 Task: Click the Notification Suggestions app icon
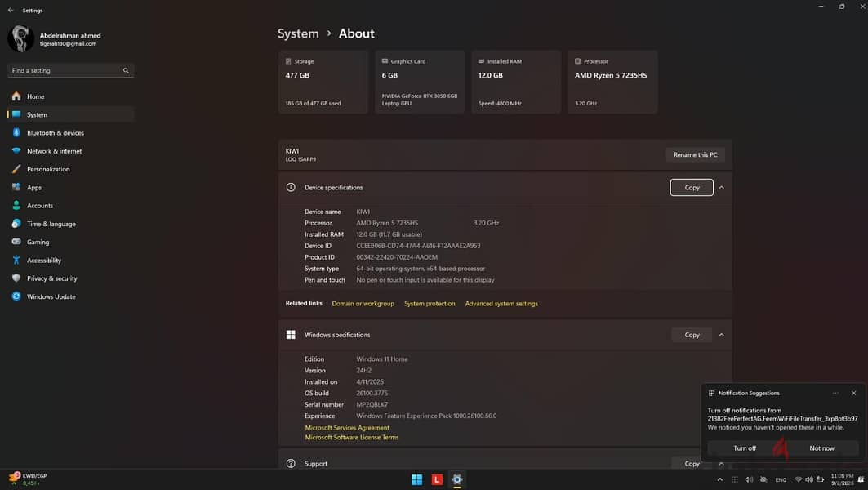(x=711, y=393)
